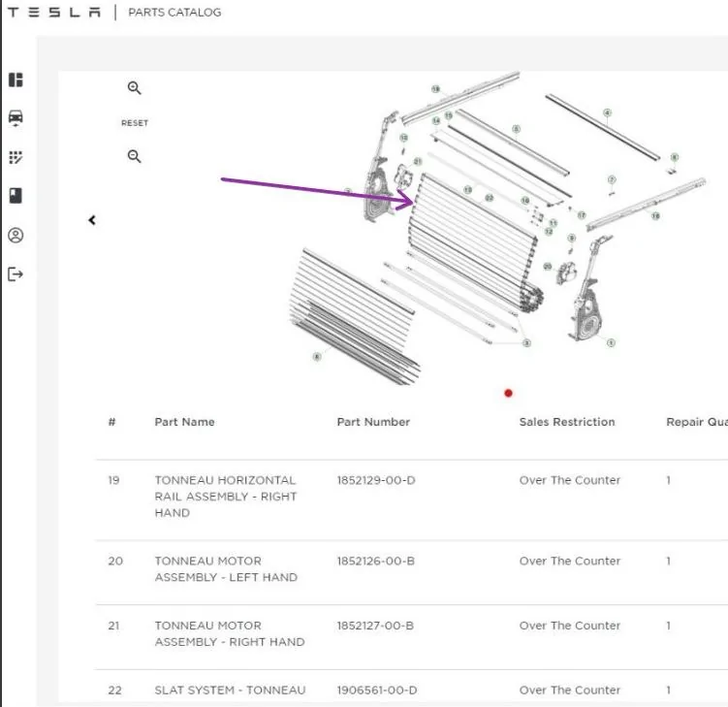This screenshot has height=707, width=728.
Task: Click the Parts Catalog title
Action: (174, 13)
